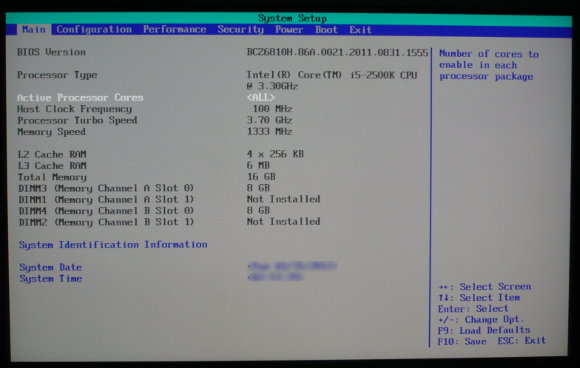Click the L3 Cache RAM label
Screen dimensions: 580x368
(52, 166)
